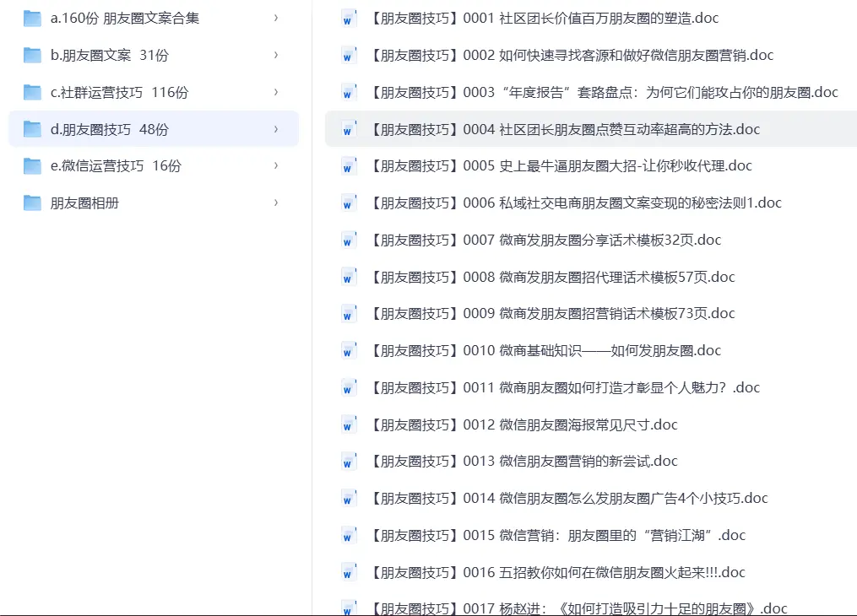Click Word icon of file 0004 点赞互动率
Screen dimensions: 857x616
(x=348, y=129)
